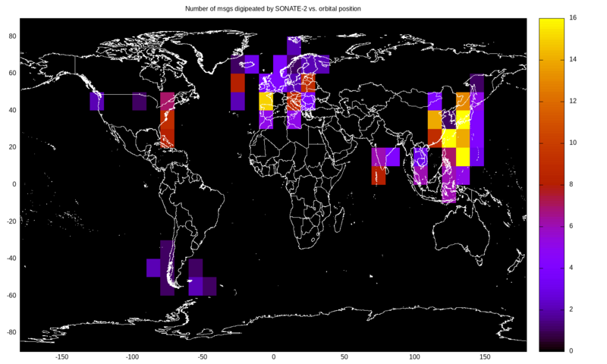The height and width of the screenshot is (364, 607).
Task: Click the plot title mentioning SONATE-2
Action: coord(273,8)
